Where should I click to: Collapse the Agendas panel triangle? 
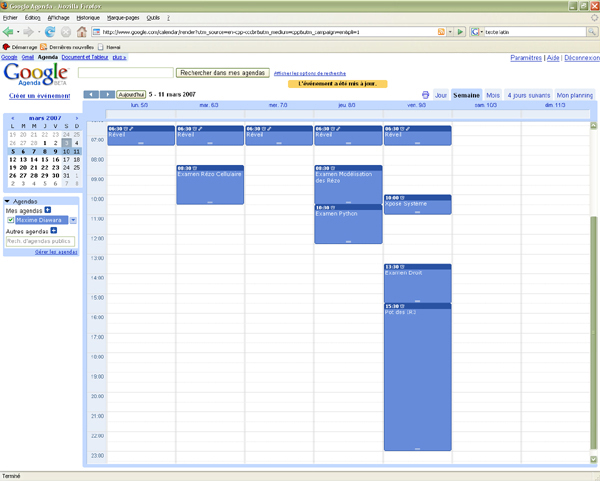point(8,201)
